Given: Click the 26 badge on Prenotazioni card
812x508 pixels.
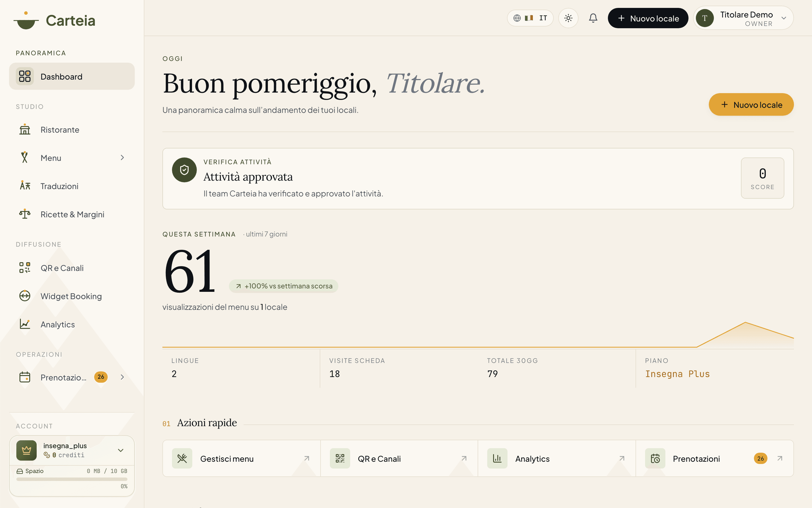Looking at the screenshot, I should tap(760, 458).
